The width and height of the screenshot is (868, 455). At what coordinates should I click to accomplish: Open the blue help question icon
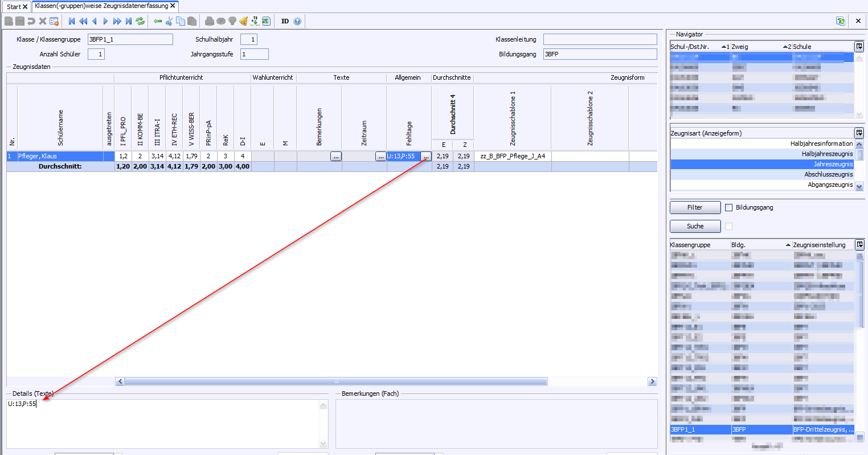[297, 21]
